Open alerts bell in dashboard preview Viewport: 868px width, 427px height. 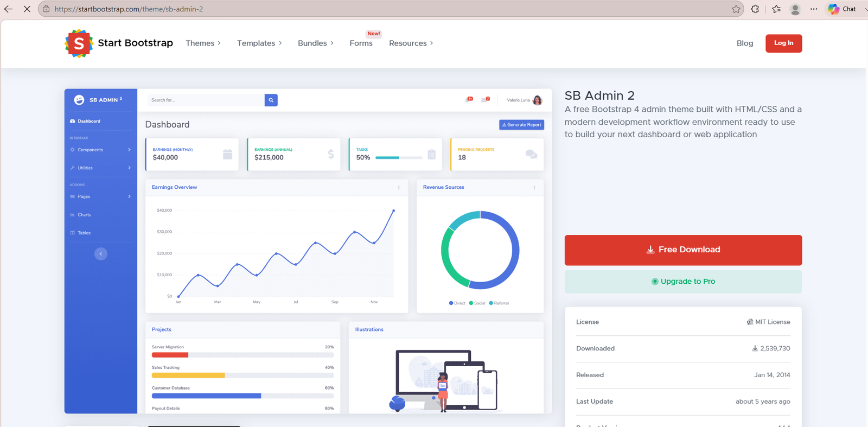coord(469,100)
